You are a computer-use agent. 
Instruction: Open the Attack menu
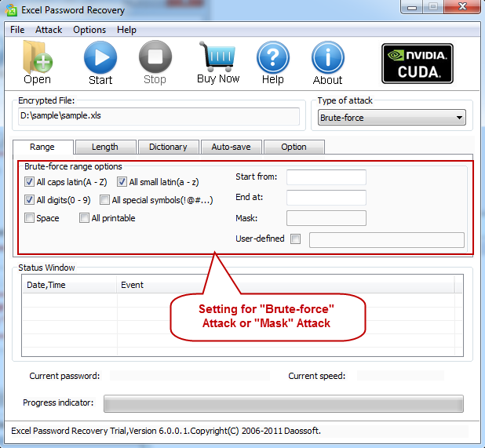coord(49,30)
